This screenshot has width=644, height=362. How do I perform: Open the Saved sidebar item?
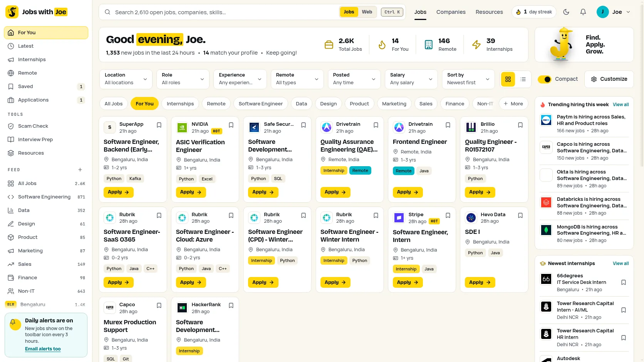pyautogui.click(x=46, y=87)
